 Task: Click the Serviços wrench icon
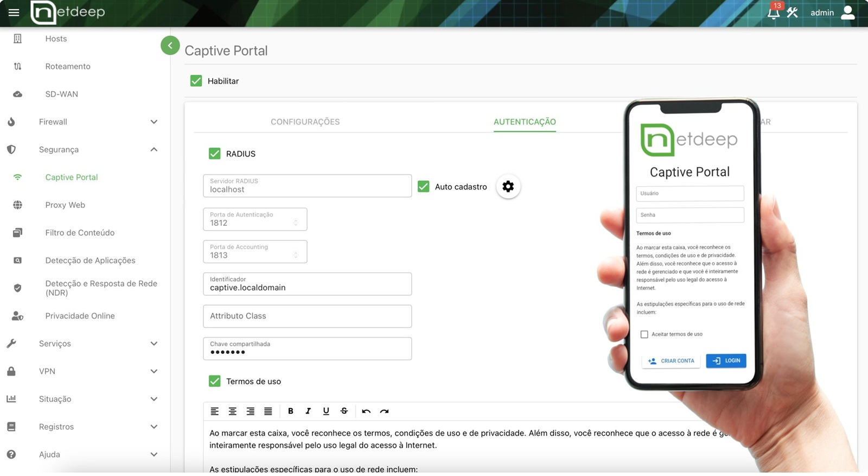click(x=11, y=344)
